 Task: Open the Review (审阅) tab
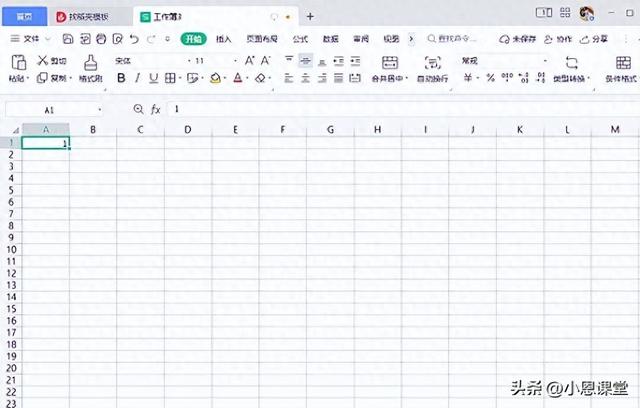tap(361, 39)
